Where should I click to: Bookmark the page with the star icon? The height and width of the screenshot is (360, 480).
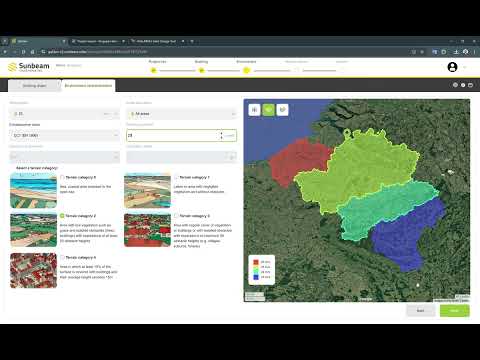coord(422,52)
